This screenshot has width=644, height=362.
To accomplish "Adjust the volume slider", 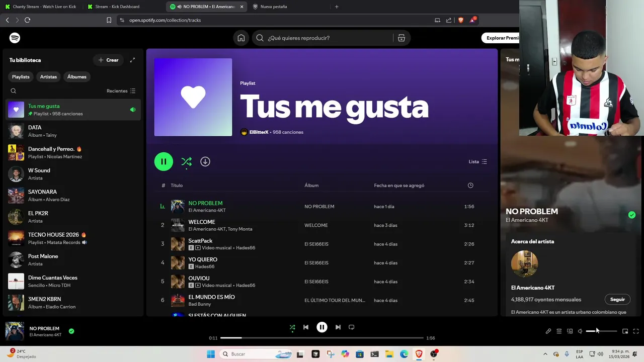I will click(601, 331).
